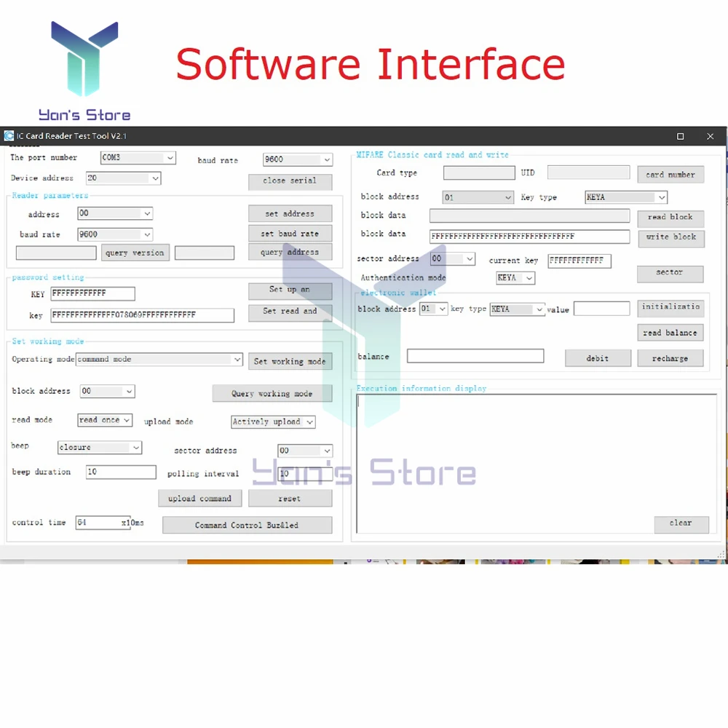Viewport: 728px width, 728px height.
Task: Click the beep duration field
Action: pos(121,472)
